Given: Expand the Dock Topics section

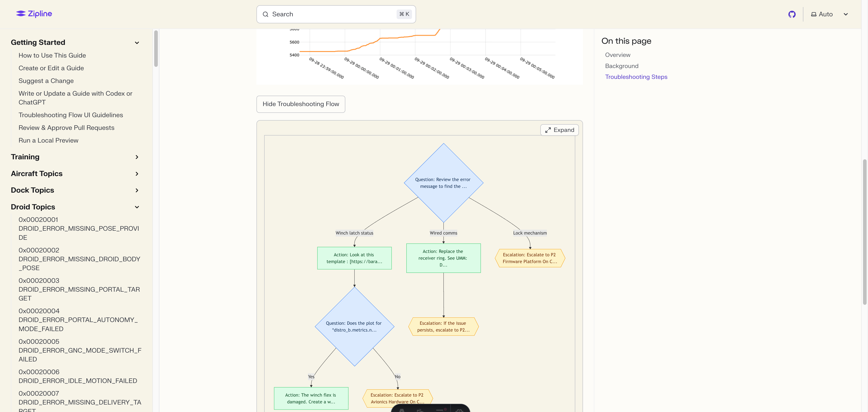Looking at the screenshot, I should click(x=137, y=190).
